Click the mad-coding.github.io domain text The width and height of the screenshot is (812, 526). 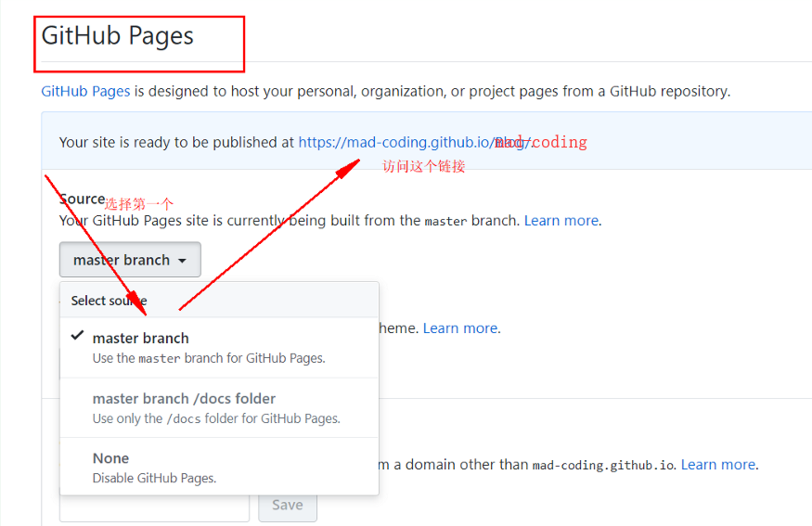coord(603,465)
